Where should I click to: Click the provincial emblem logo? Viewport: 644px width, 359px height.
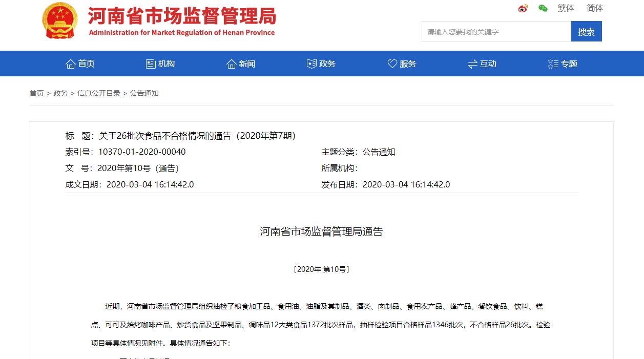pos(60,20)
